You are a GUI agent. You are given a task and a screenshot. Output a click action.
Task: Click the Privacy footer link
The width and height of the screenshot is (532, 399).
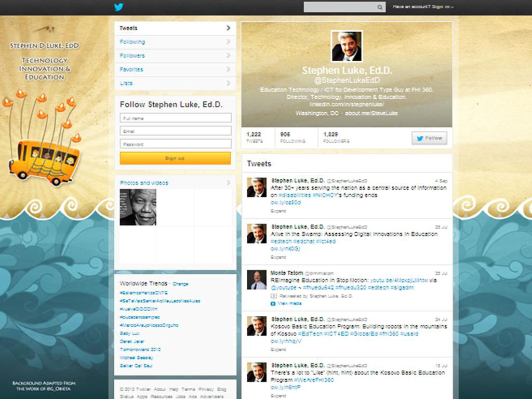[x=206, y=389]
